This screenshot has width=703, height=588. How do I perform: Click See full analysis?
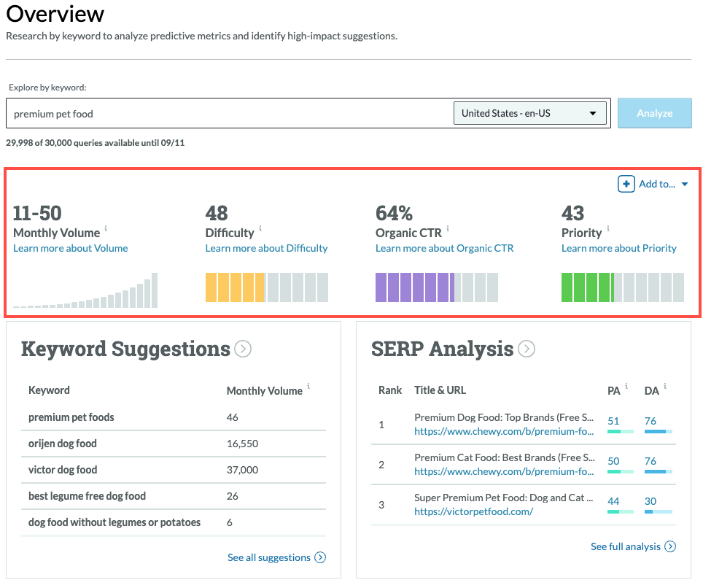pyautogui.click(x=626, y=546)
